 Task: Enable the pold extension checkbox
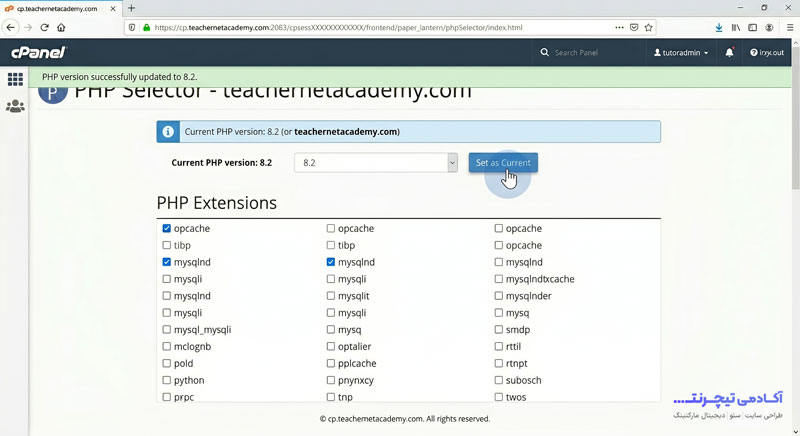pyautogui.click(x=167, y=363)
